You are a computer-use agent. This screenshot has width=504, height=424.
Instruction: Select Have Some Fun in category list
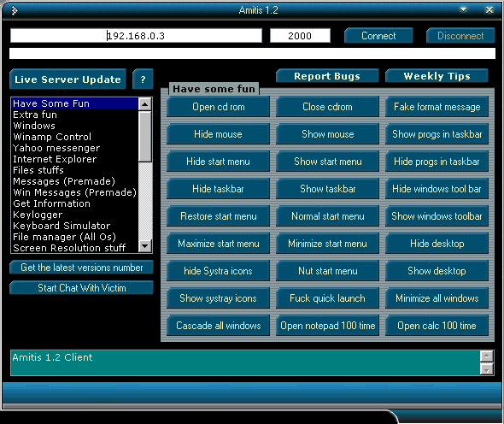[x=74, y=103]
